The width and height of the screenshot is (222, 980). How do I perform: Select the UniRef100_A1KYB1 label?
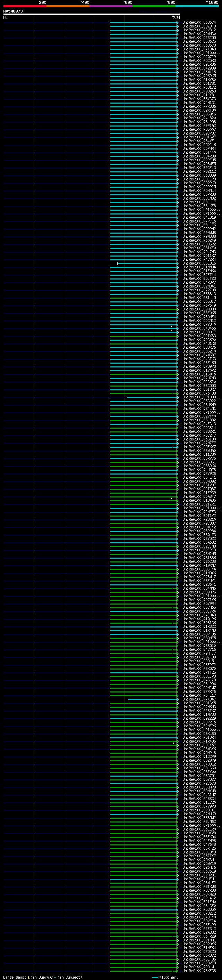tap(199, 95)
